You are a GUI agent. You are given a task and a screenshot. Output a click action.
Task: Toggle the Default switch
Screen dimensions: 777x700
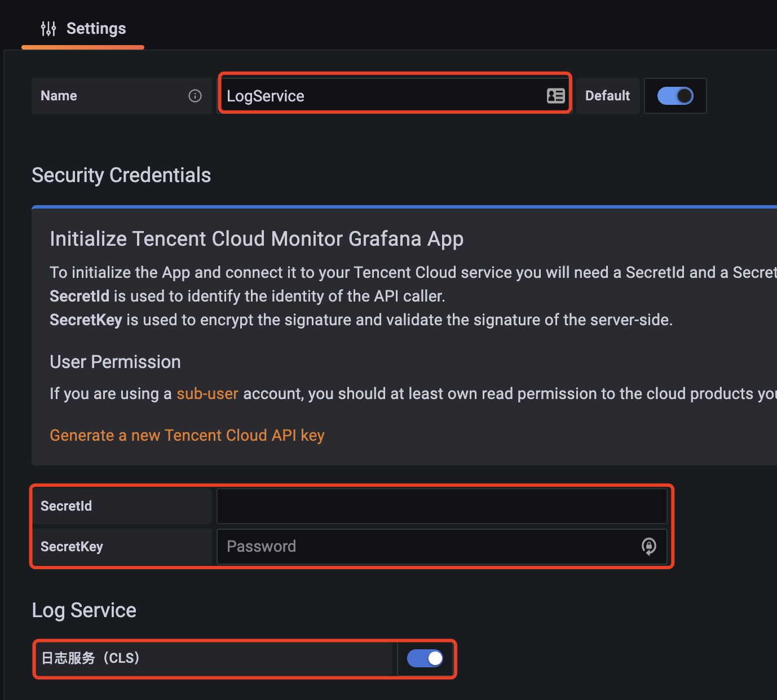675,96
